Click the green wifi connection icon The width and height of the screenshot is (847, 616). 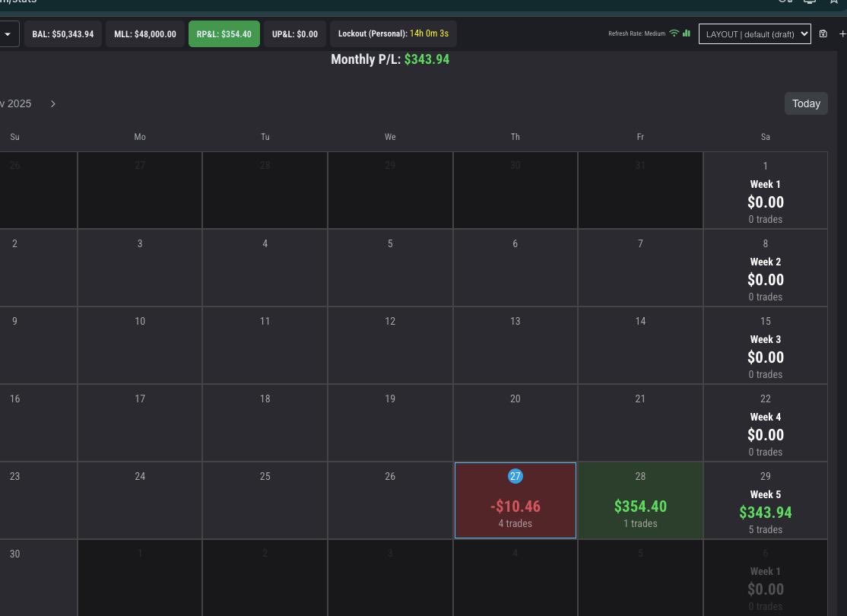point(674,33)
